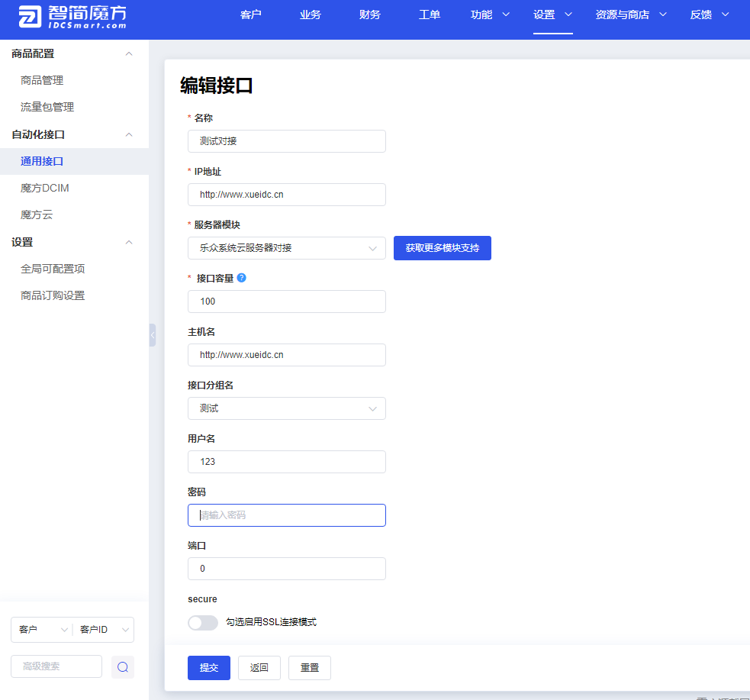Focus the 主机名 input field
The width and height of the screenshot is (750, 700).
[287, 355]
